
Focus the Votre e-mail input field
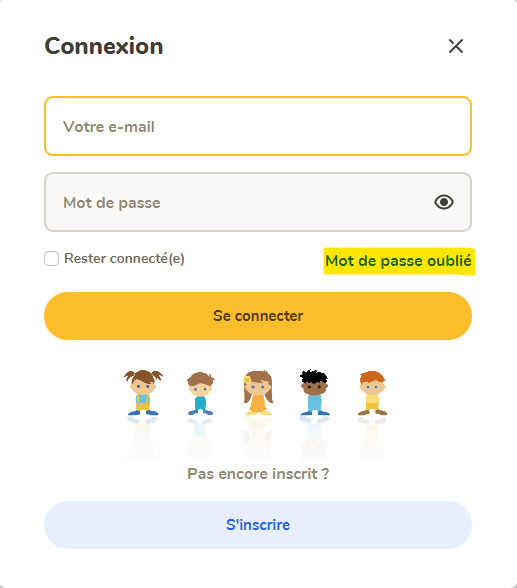(258, 126)
